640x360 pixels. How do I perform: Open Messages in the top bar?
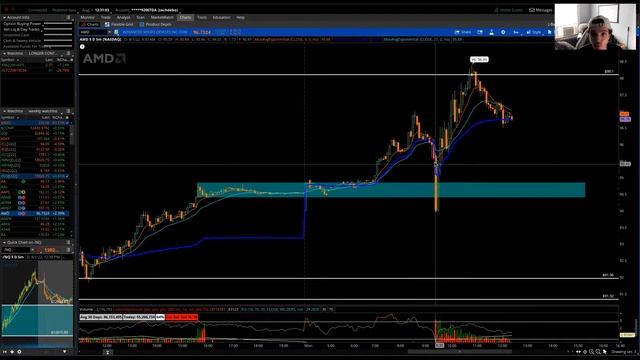click(540, 10)
